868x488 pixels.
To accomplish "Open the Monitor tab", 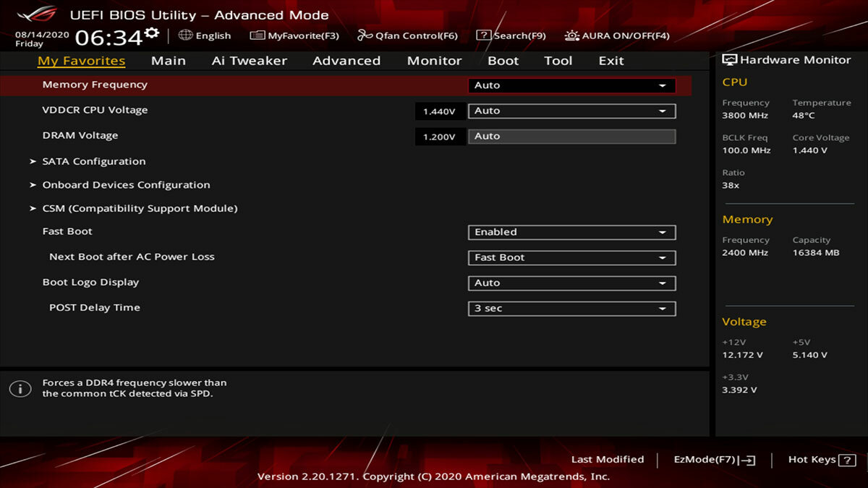I will (x=434, y=61).
